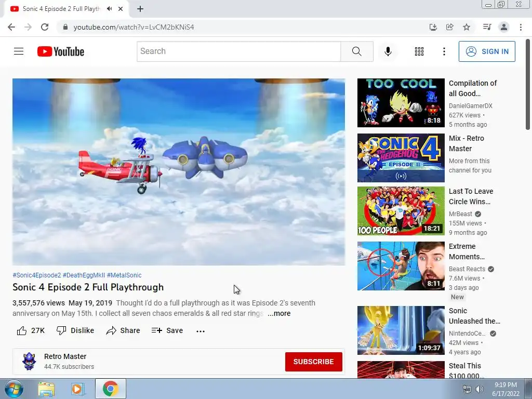The image size is (532, 399).
Task: Open 'Steal This $100,000...' title
Action: pos(466,371)
